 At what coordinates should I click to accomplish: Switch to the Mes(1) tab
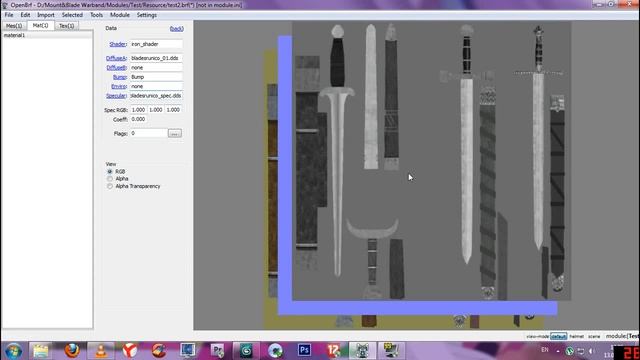coord(14,26)
